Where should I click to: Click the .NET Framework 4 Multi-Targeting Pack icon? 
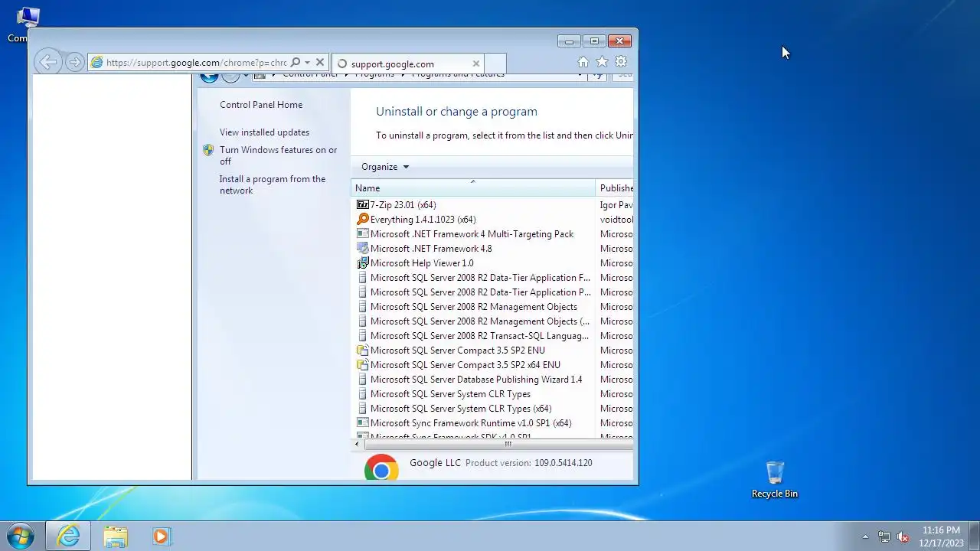(363, 234)
